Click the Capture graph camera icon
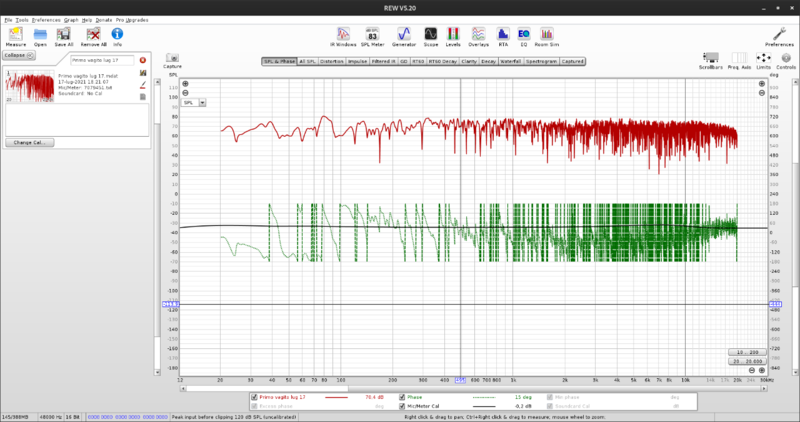Screen dimensions: 800x422 pyautogui.click(x=173, y=58)
